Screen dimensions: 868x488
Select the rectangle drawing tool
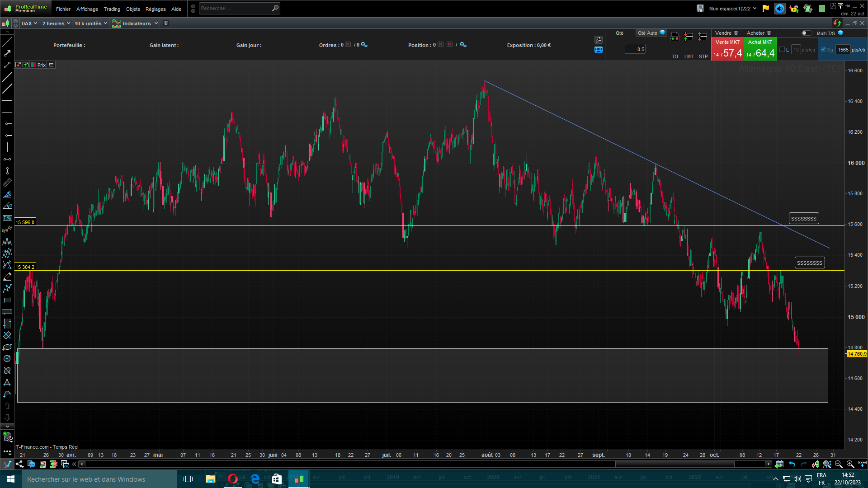(x=7, y=300)
